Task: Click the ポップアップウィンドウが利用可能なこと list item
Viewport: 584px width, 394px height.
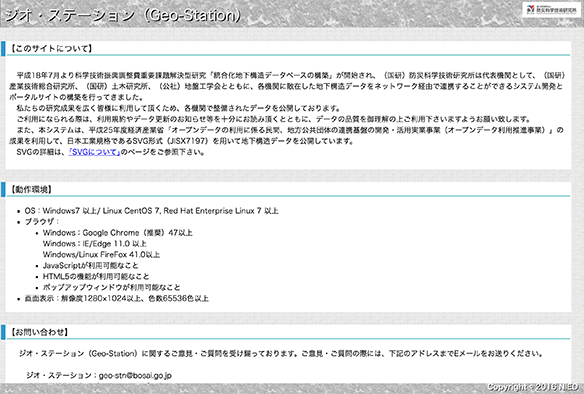Action: 111,287
